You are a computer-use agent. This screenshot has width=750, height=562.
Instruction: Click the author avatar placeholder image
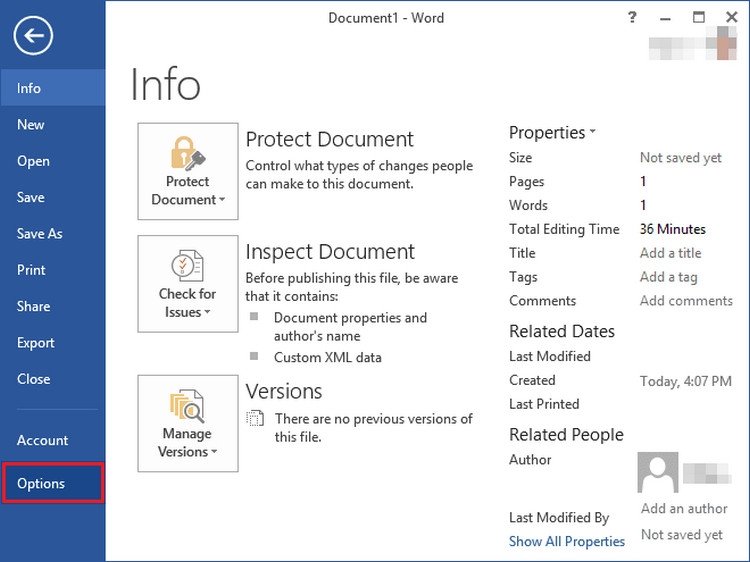658,472
